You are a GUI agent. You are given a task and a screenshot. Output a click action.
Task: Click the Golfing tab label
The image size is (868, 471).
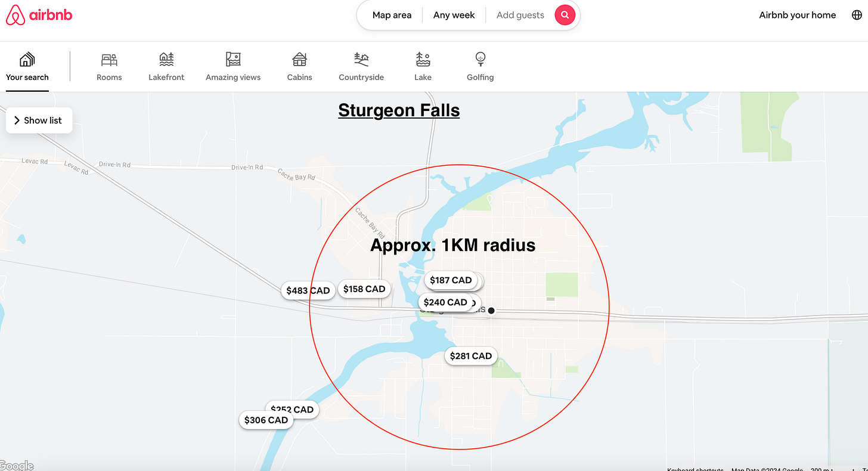click(480, 77)
